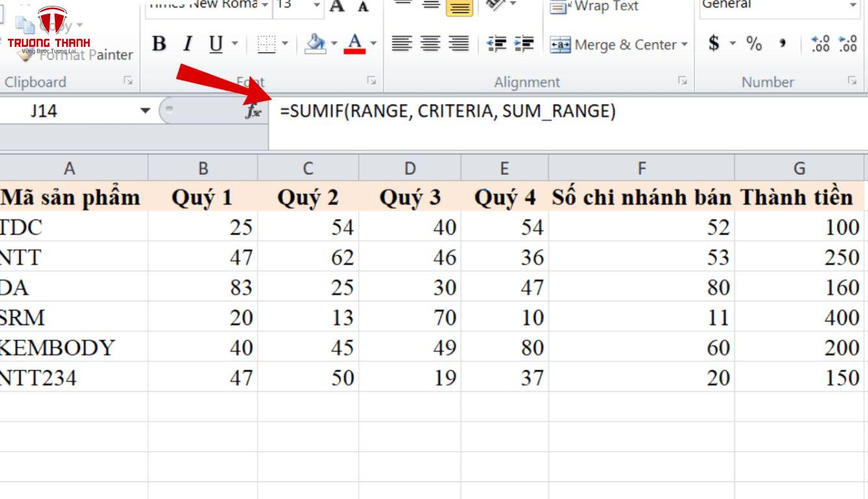
Task: Select Quý 3 value 70
Action: 409,318
